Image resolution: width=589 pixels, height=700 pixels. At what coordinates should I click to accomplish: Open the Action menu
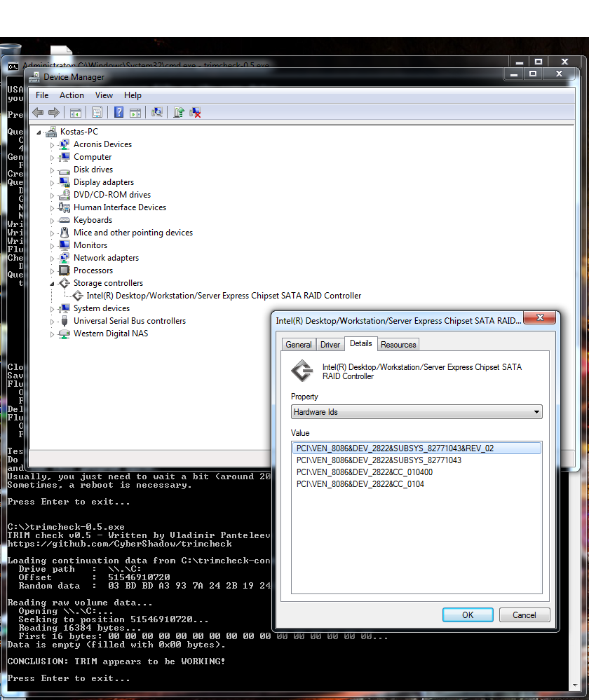coord(72,95)
